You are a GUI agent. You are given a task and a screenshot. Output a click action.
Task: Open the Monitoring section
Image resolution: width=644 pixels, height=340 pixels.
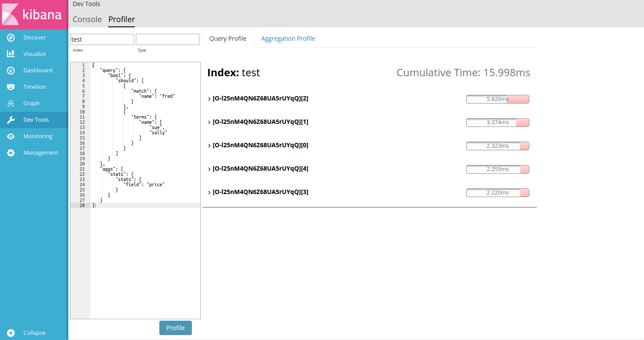pos(37,136)
